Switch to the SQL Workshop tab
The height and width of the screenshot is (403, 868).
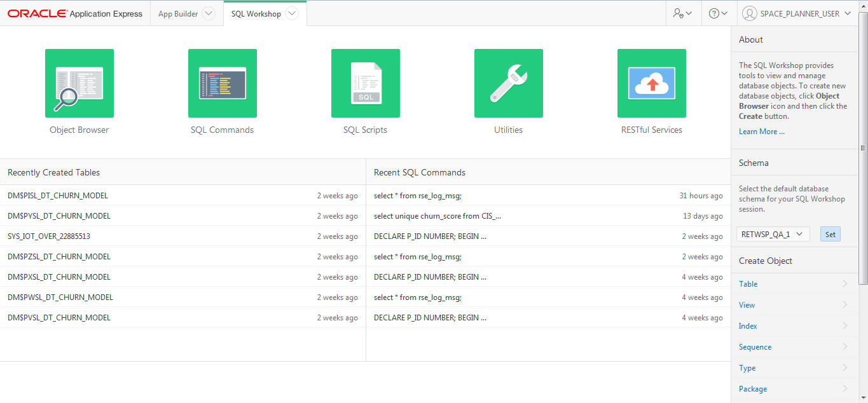(256, 13)
